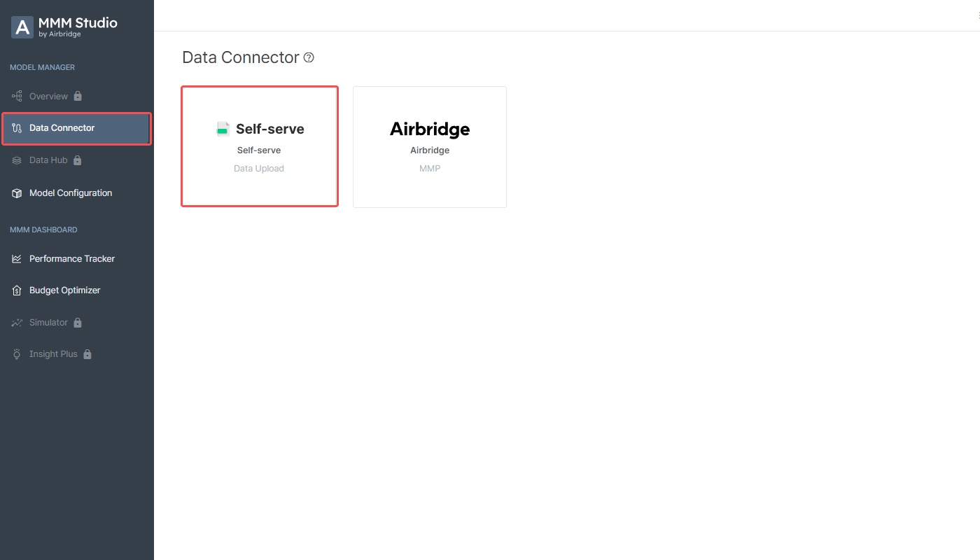The width and height of the screenshot is (980, 560).
Task: Click the lock icon next to Data Hub
Action: (x=78, y=160)
